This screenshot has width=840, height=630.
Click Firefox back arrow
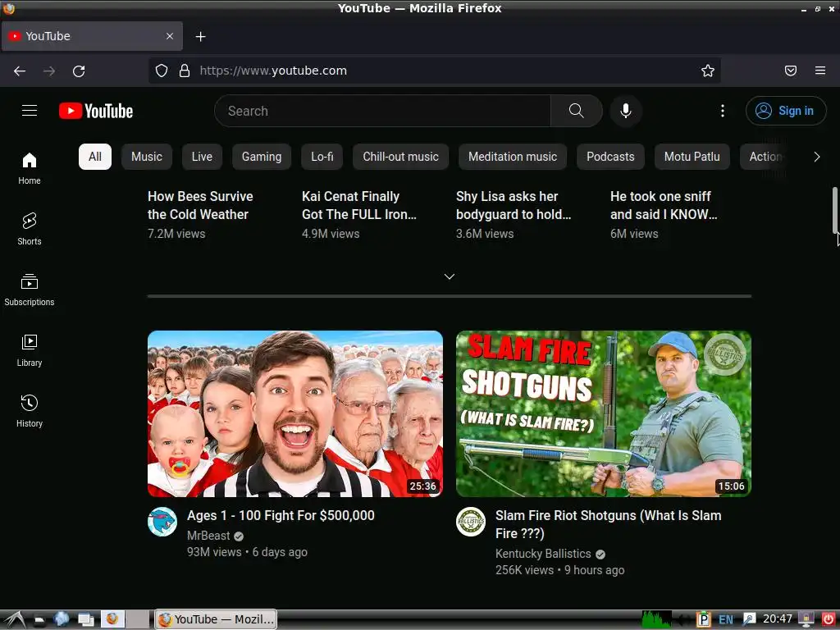pyautogui.click(x=20, y=71)
